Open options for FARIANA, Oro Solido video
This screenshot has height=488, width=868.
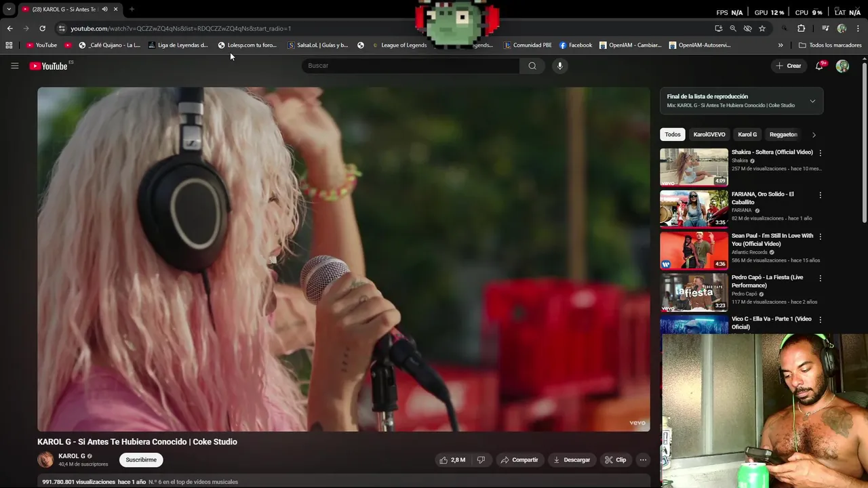(820, 195)
